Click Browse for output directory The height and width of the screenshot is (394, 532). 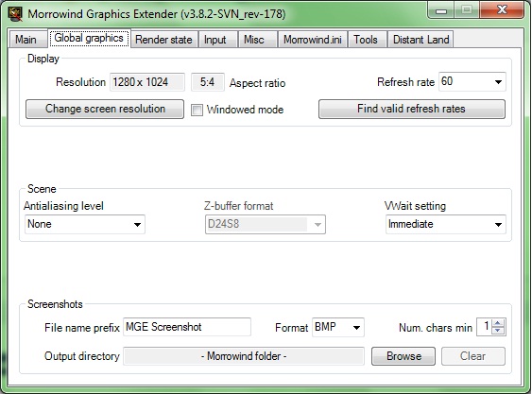point(403,356)
